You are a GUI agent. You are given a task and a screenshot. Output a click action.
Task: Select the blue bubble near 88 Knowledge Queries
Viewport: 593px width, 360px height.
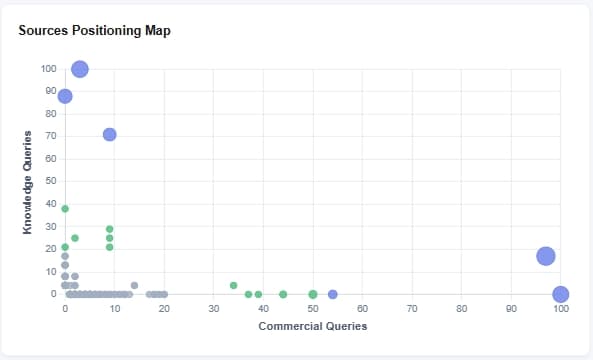click(65, 96)
